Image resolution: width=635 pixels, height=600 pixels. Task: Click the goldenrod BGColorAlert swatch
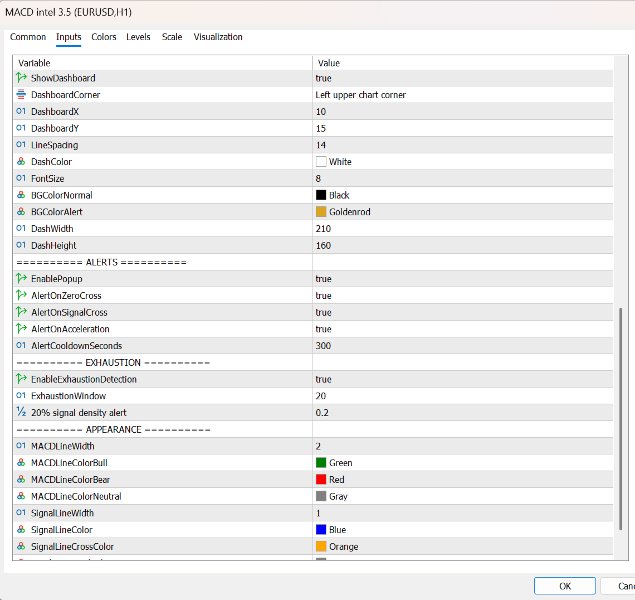321,212
